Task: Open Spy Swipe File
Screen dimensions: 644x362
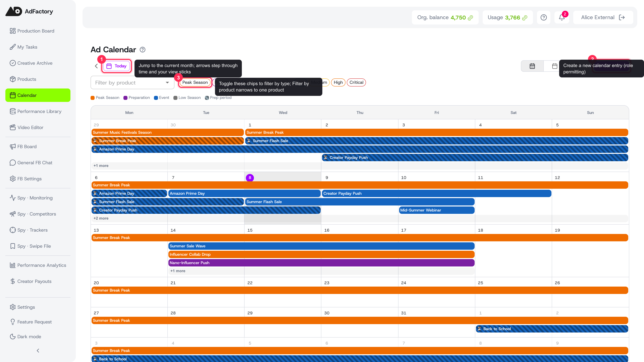Action: [38, 246]
